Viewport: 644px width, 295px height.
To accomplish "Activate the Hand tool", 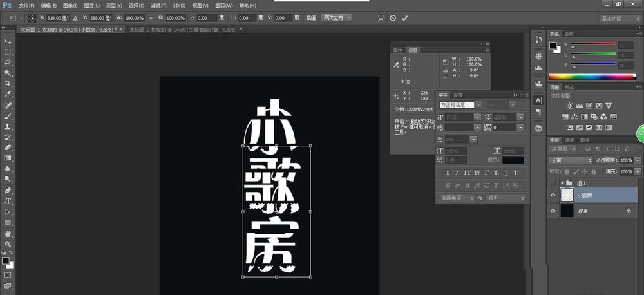I will 8,233.
